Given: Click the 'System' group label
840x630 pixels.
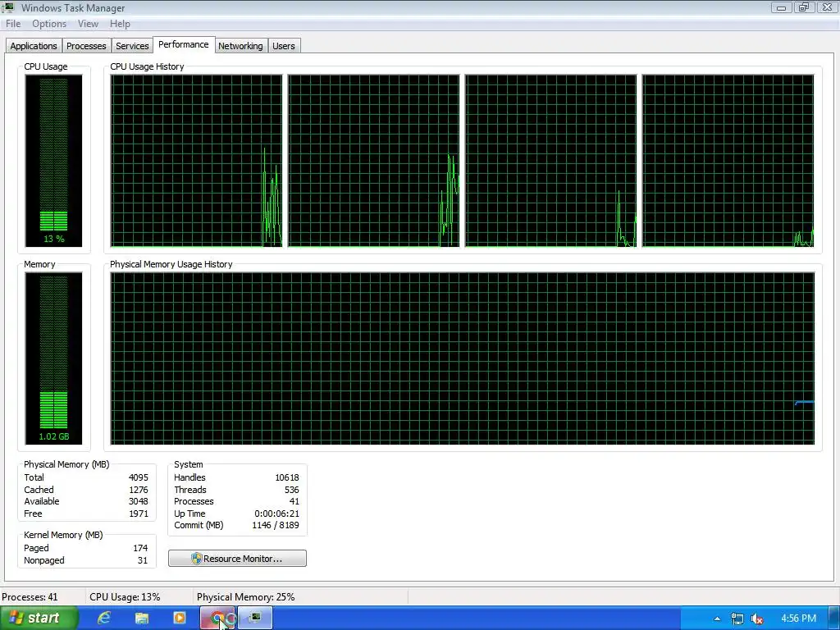Looking at the screenshot, I should coord(189,464).
